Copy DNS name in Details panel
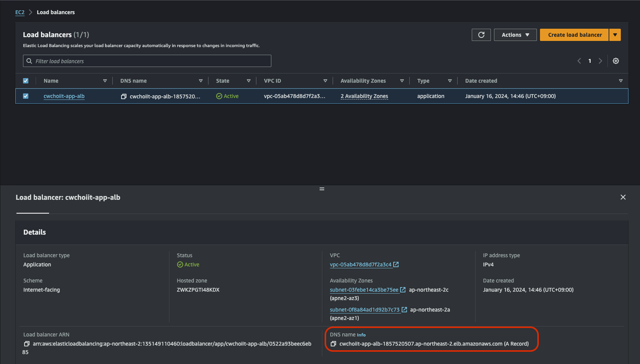 pyautogui.click(x=333, y=344)
